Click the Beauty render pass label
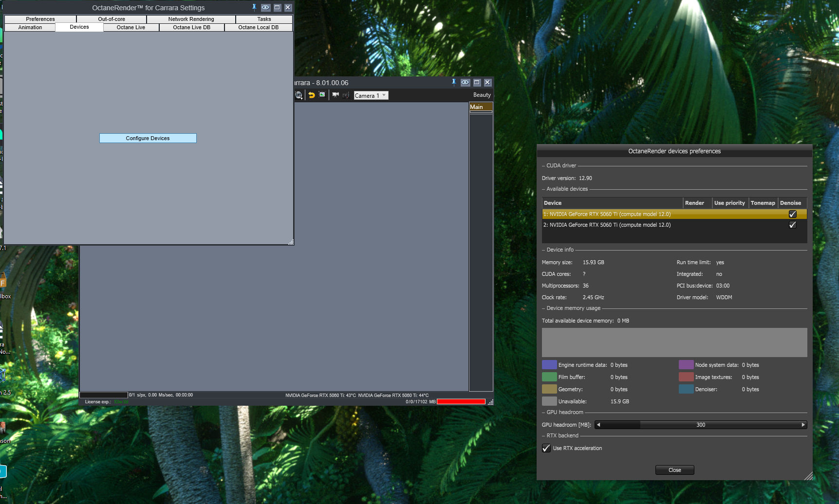This screenshot has height=504, width=839. tap(482, 95)
